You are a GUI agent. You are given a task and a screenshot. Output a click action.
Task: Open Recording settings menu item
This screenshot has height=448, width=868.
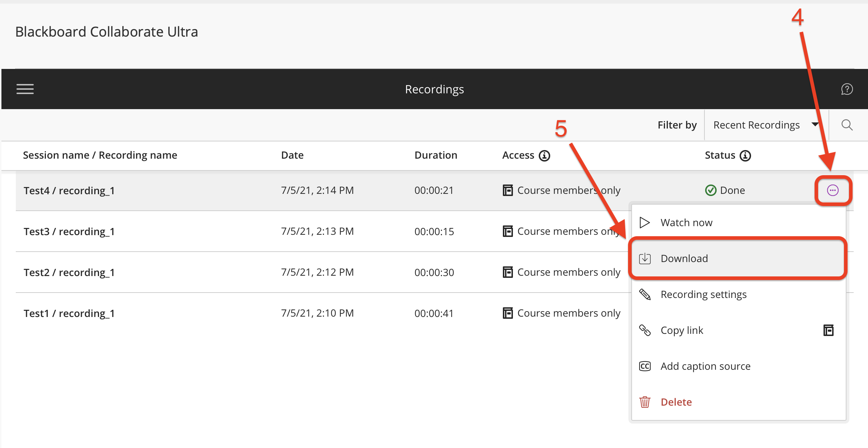coord(739,294)
